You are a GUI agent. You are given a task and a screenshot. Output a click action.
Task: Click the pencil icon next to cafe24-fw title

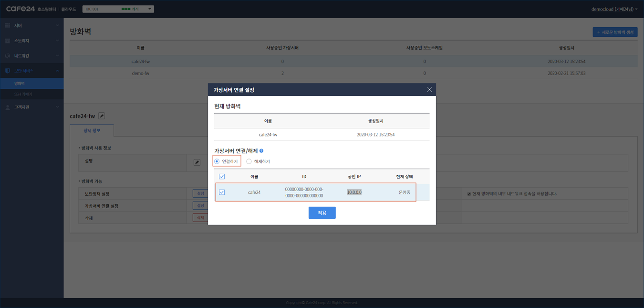[102, 116]
